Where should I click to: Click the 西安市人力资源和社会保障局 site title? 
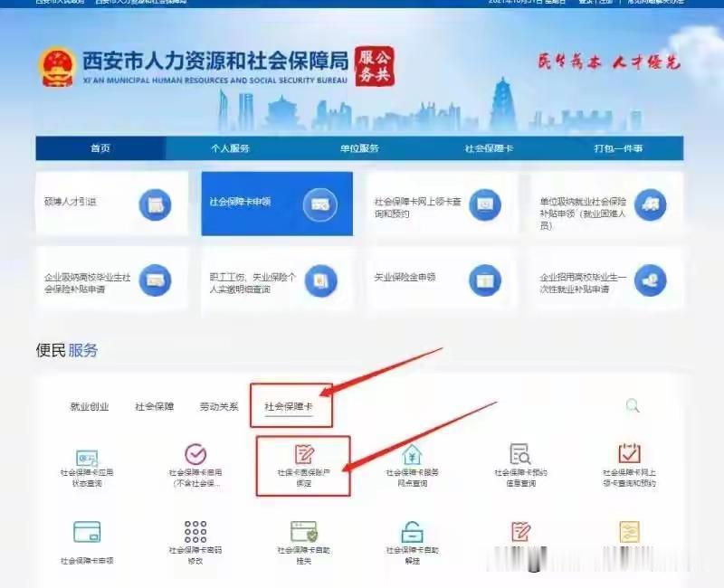pos(215,61)
